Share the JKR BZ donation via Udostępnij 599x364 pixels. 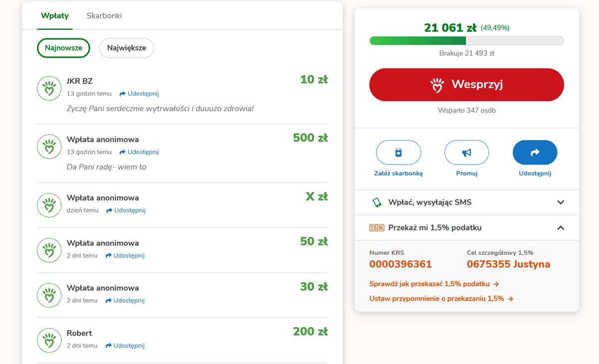tap(139, 94)
